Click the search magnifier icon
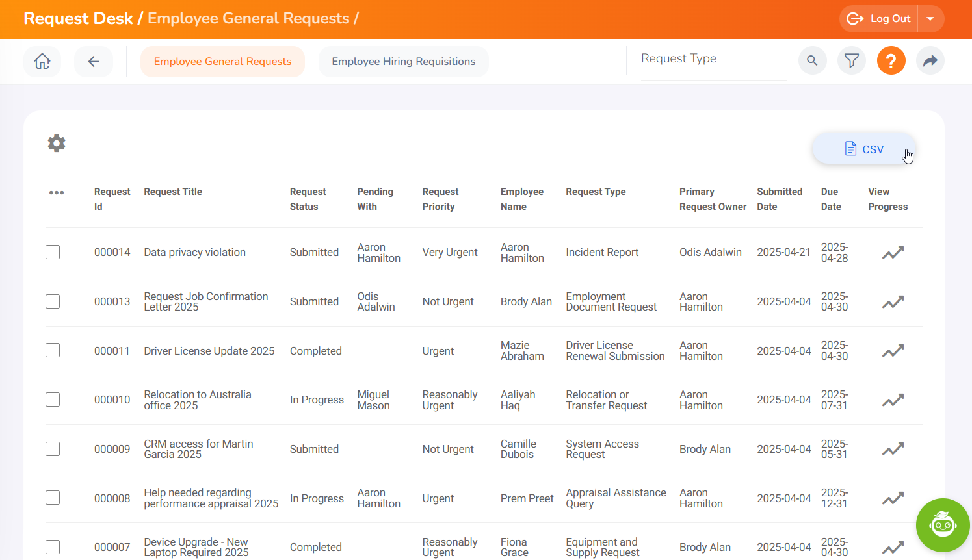Image resolution: width=972 pixels, height=560 pixels. tap(812, 60)
